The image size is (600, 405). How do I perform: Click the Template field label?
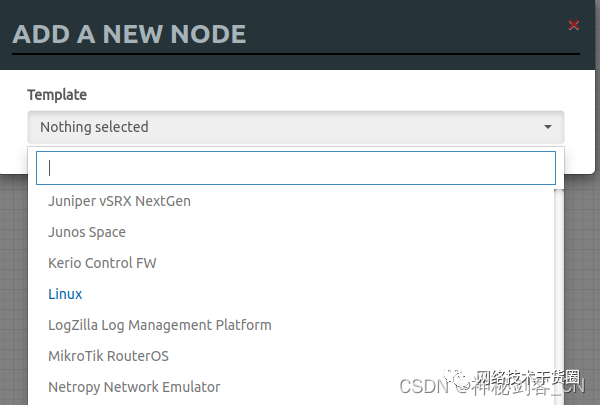pyautogui.click(x=57, y=95)
